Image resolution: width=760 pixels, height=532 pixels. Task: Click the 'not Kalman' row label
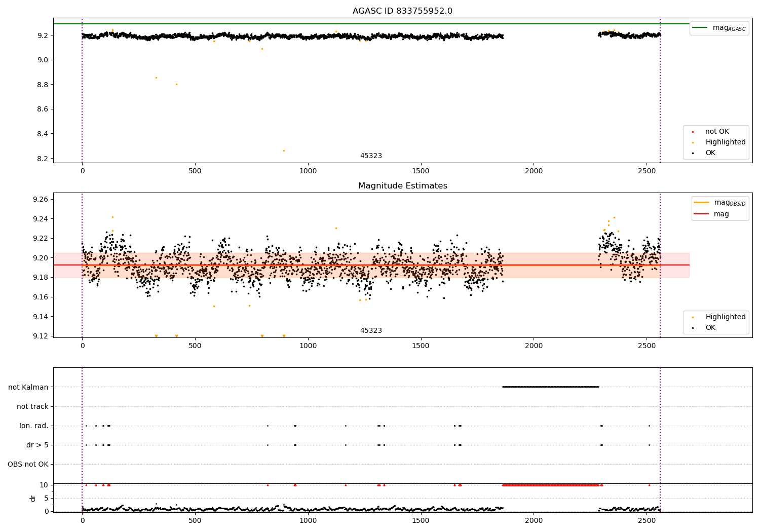click(28, 387)
